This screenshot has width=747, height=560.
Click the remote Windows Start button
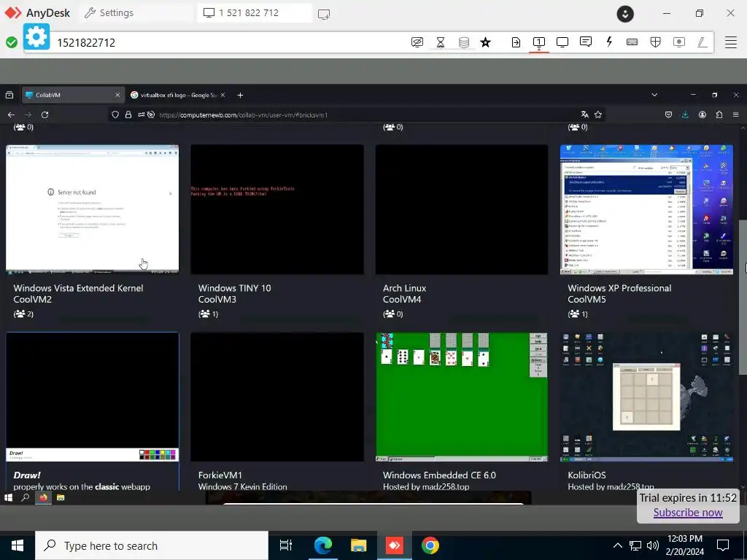tap(8, 497)
